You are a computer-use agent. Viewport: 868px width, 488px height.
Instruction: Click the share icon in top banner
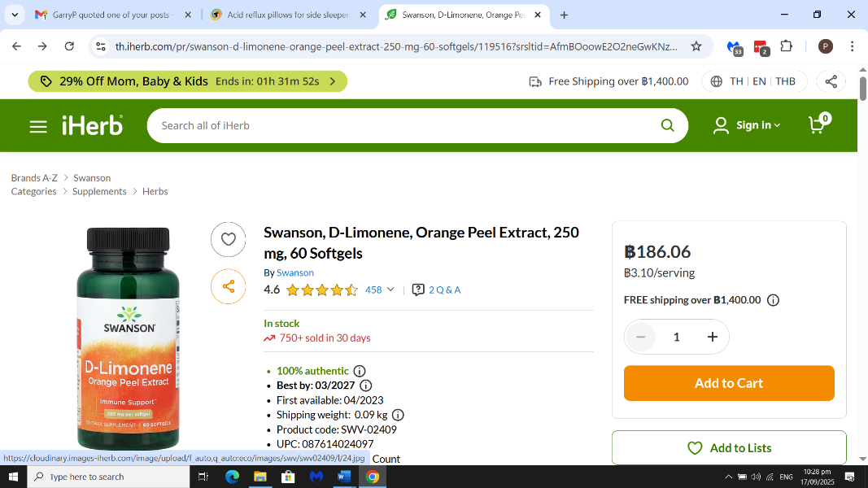coord(831,81)
